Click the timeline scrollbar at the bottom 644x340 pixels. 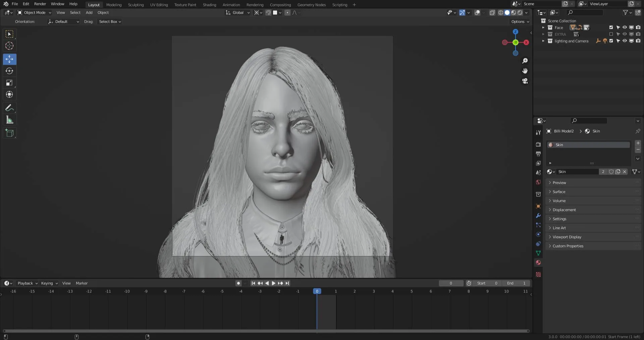click(265, 331)
